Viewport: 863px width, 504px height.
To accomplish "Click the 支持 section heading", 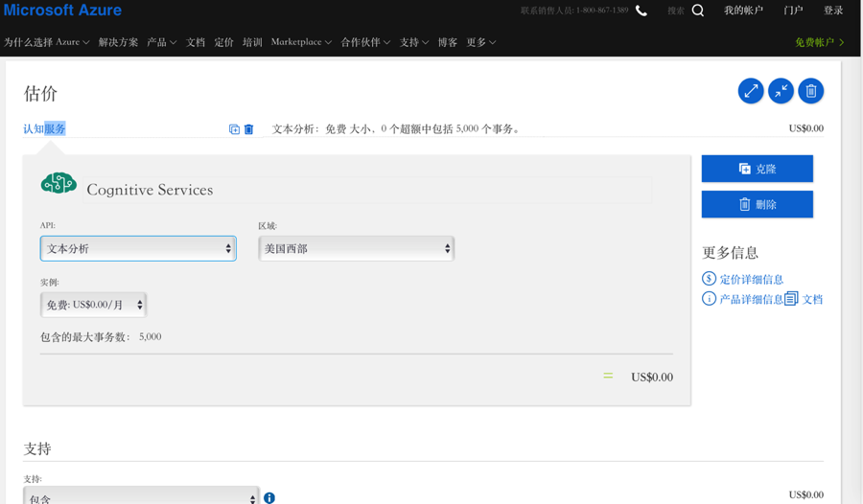I will 37,448.
